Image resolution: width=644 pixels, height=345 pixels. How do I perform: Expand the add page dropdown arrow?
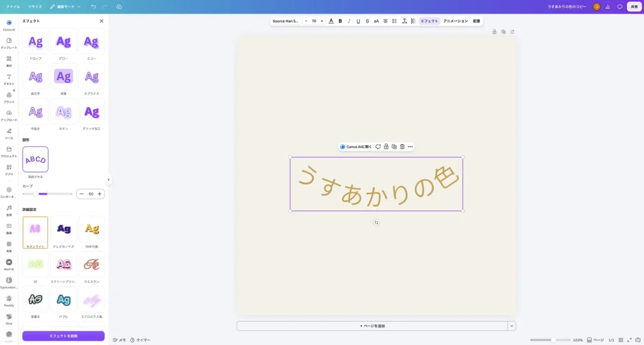tap(512, 326)
